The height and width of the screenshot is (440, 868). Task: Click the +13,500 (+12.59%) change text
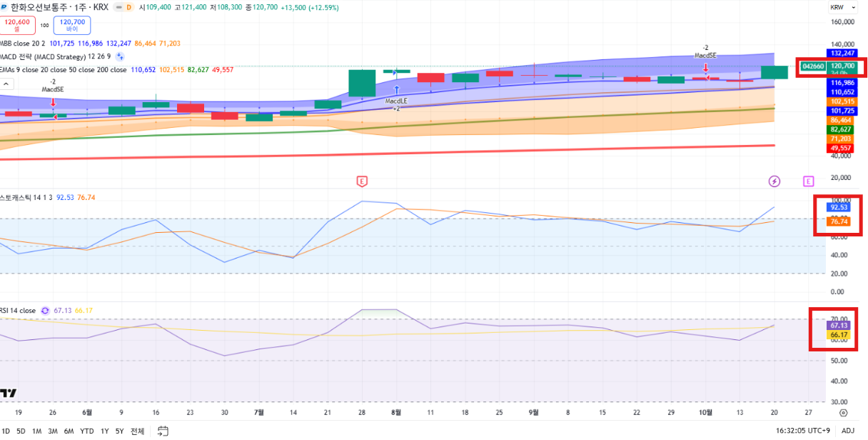(310, 7)
